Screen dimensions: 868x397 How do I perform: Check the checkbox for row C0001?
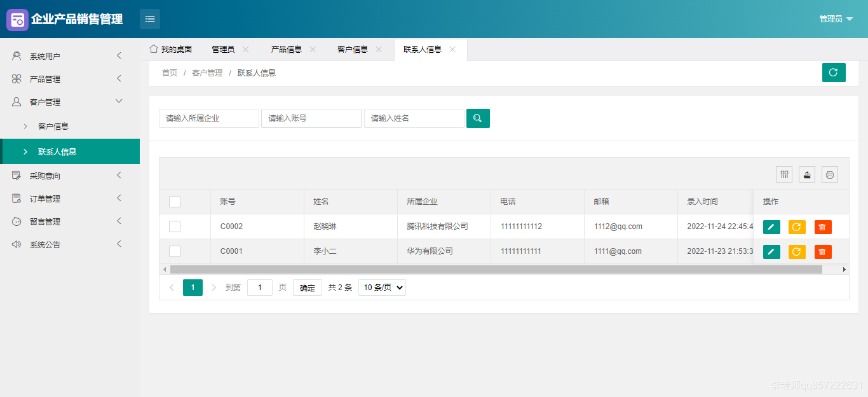175,251
